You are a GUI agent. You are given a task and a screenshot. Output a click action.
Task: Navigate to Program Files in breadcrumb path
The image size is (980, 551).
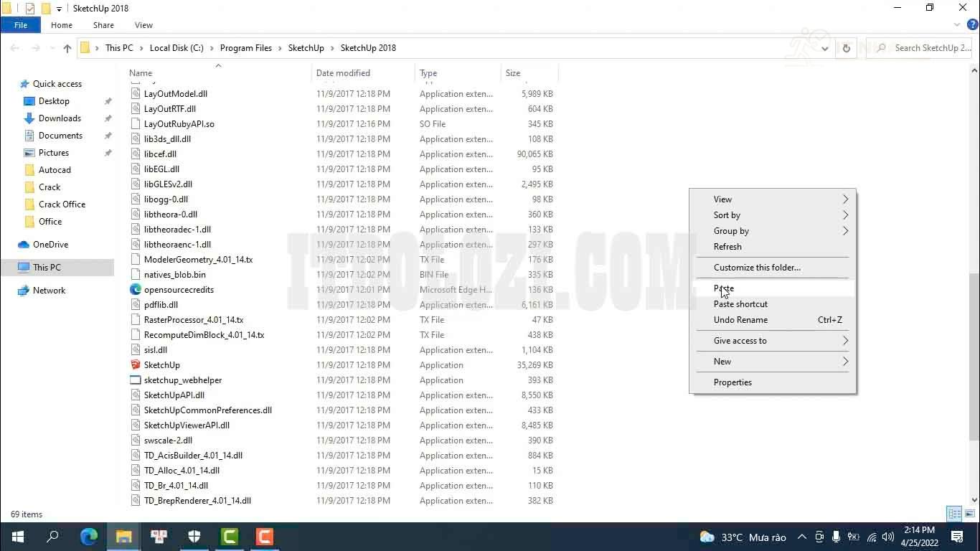[x=245, y=48]
